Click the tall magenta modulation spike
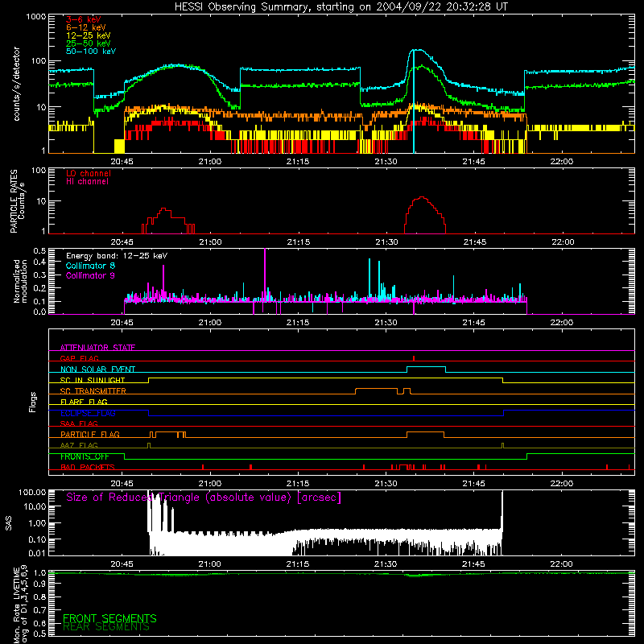644x644 pixels. (265, 275)
